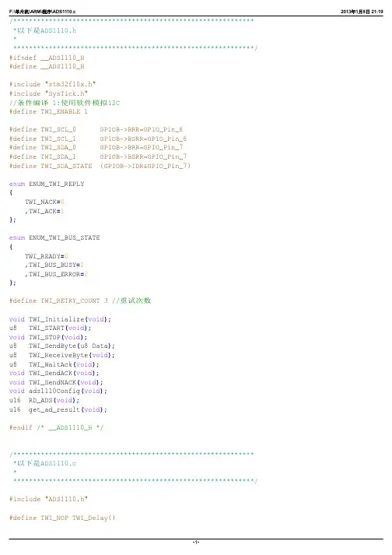Click the #endif __ADS1110_H line

[56, 427]
